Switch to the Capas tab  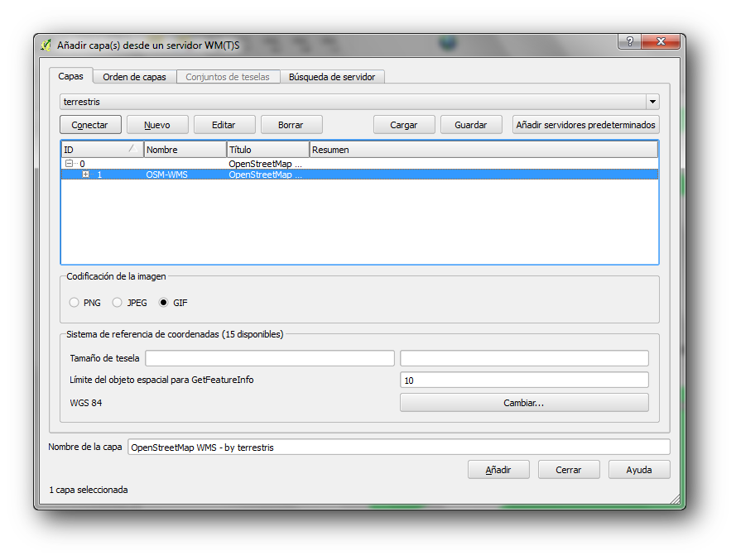tap(70, 76)
